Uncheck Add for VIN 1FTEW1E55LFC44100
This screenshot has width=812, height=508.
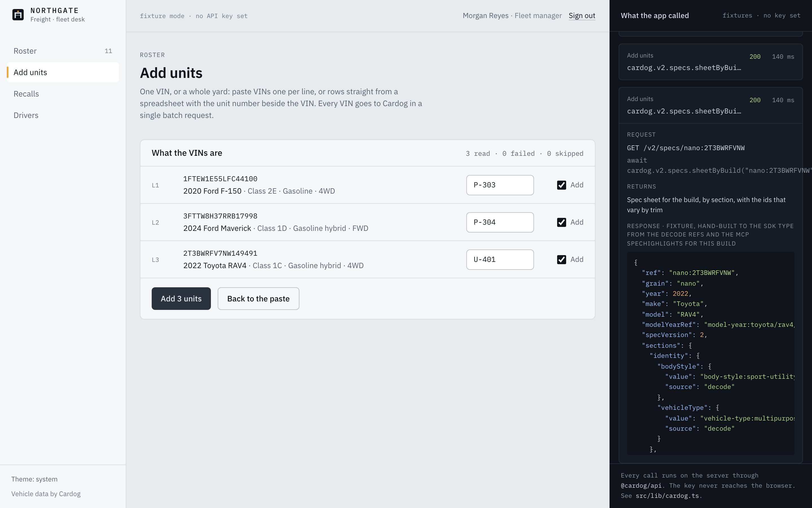pos(561,185)
